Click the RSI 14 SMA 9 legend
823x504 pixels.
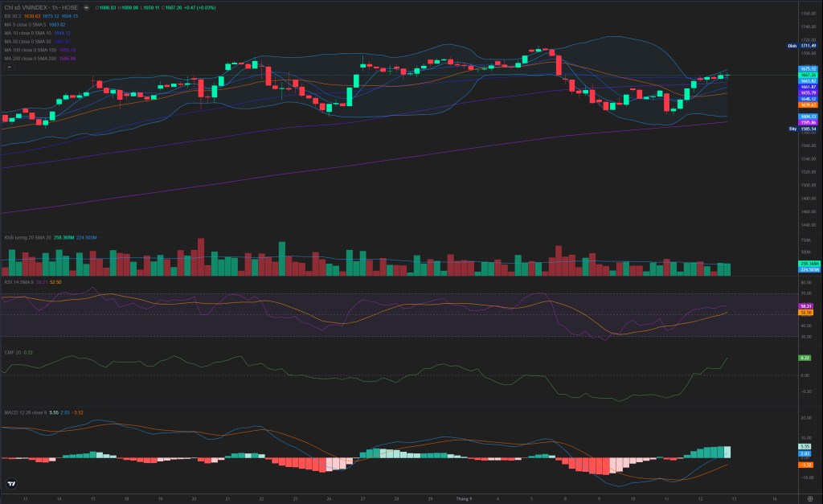pyautogui.click(x=32, y=282)
